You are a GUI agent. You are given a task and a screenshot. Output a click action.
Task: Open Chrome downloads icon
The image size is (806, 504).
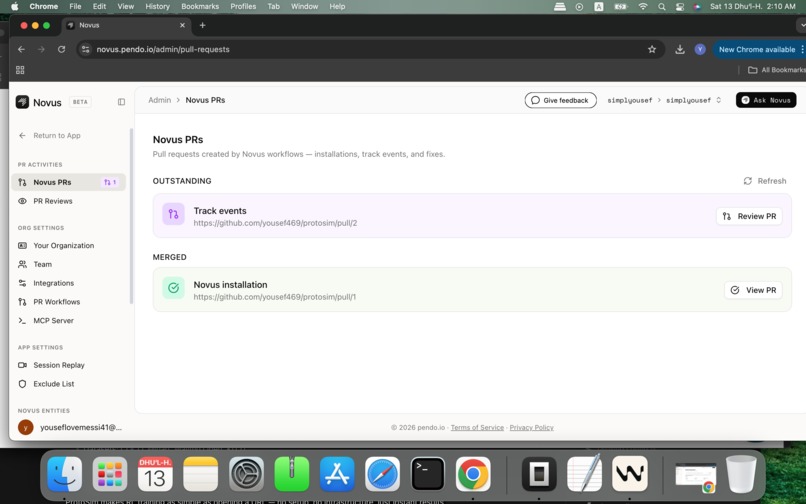[x=680, y=49]
